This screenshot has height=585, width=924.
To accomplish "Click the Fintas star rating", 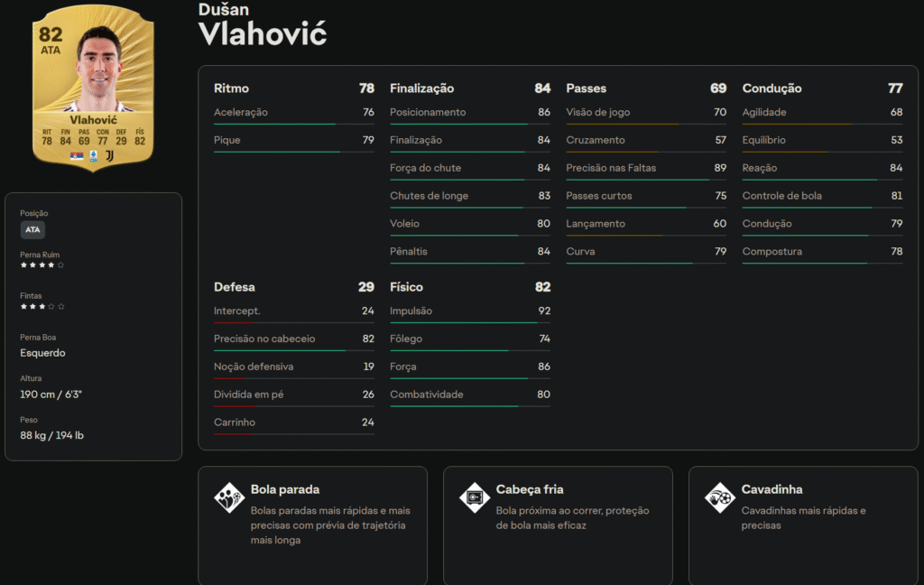I will click(x=42, y=307).
